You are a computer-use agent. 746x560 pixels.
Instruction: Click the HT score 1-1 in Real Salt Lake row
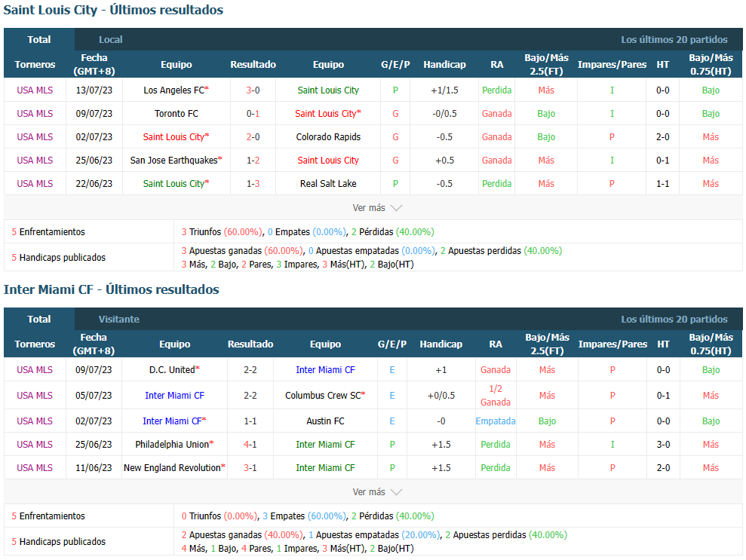point(663,183)
